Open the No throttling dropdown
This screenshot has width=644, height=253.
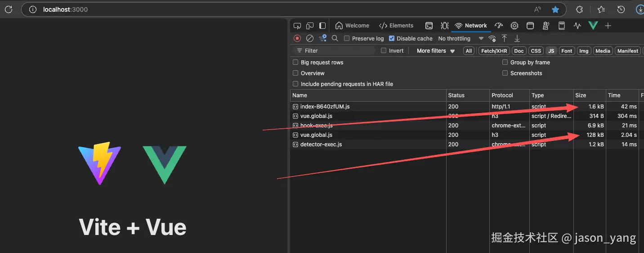[461, 38]
